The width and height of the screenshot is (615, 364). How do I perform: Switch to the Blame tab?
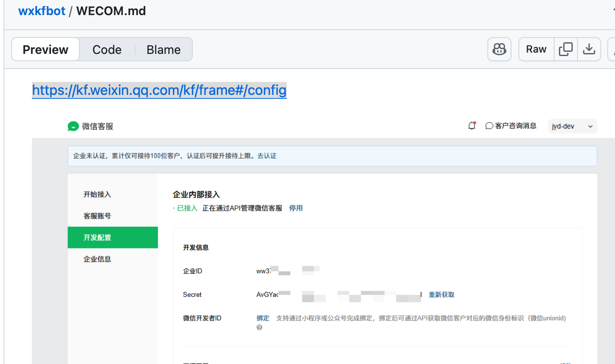[163, 50]
